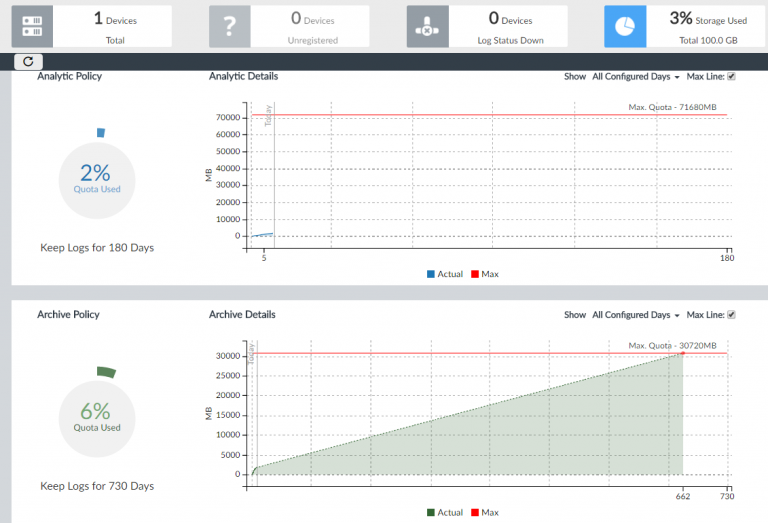Screen dimensions: 768x523
Task: Click the 0 Devices Log Status Down tile
Action: (487, 26)
